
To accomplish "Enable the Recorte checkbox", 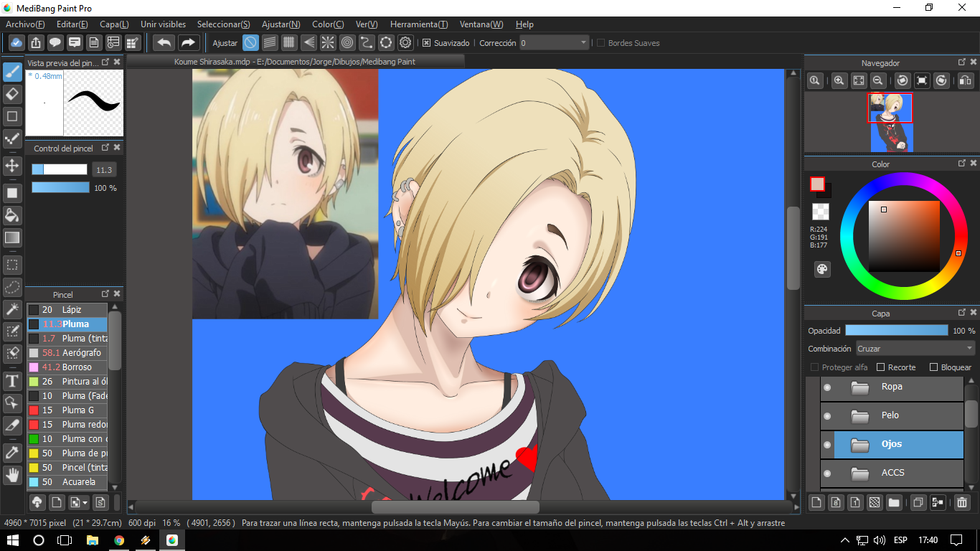I will (881, 367).
